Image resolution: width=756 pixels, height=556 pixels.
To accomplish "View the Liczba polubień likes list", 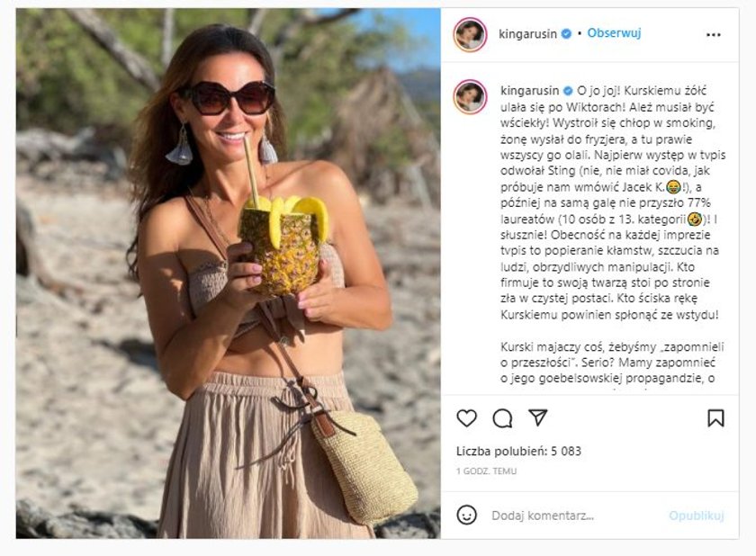I will coord(518,452).
